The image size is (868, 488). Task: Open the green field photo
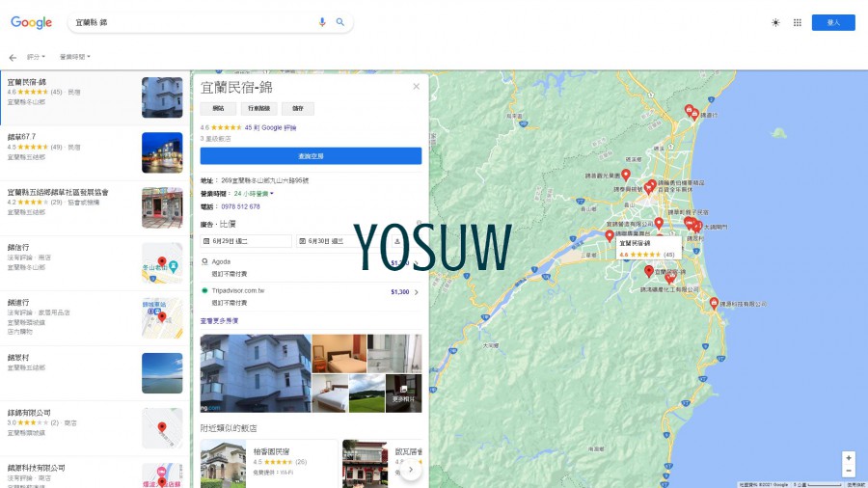367,393
